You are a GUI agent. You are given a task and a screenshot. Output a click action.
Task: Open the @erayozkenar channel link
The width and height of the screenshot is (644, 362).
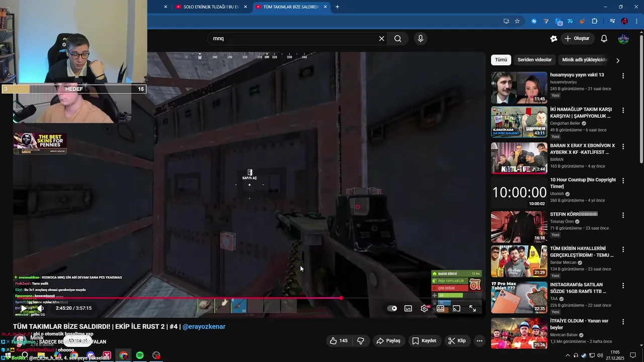click(204, 326)
